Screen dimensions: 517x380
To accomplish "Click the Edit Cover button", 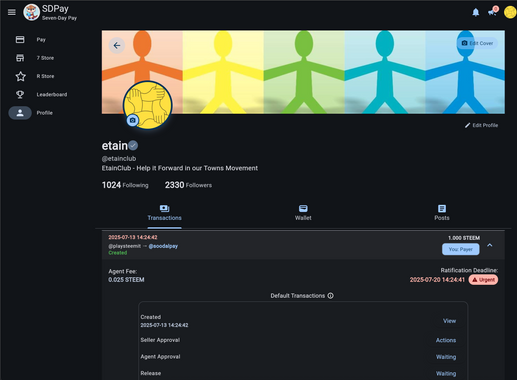I will click(x=477, y=43).
